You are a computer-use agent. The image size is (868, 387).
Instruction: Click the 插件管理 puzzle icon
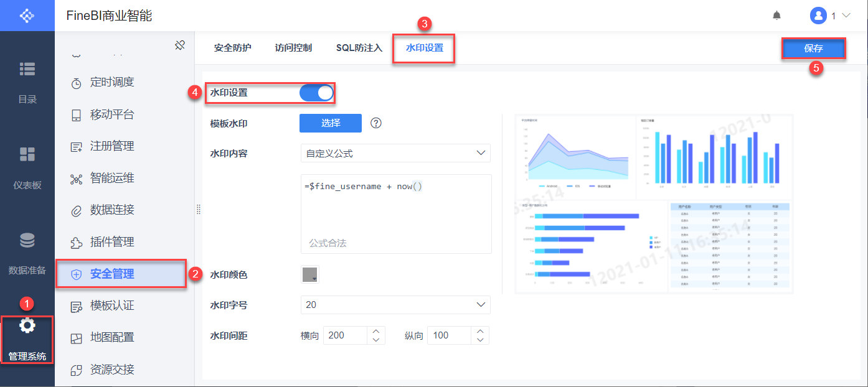(x=77, y=243)
